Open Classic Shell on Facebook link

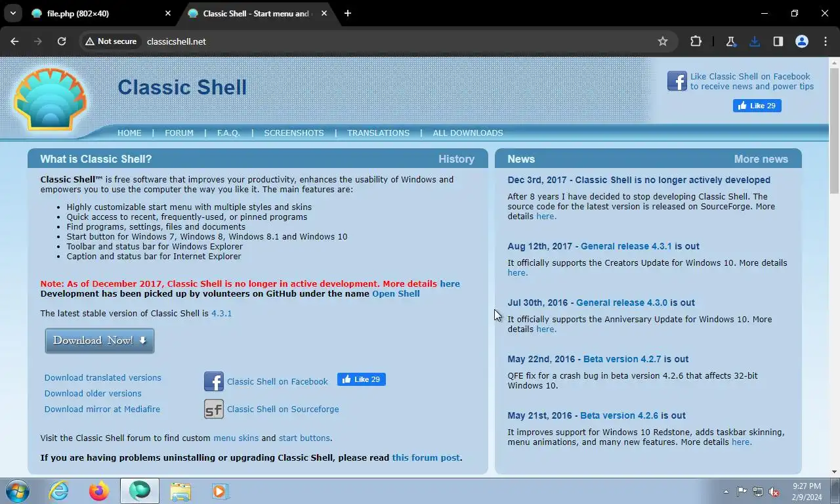[x=277, y=381]
